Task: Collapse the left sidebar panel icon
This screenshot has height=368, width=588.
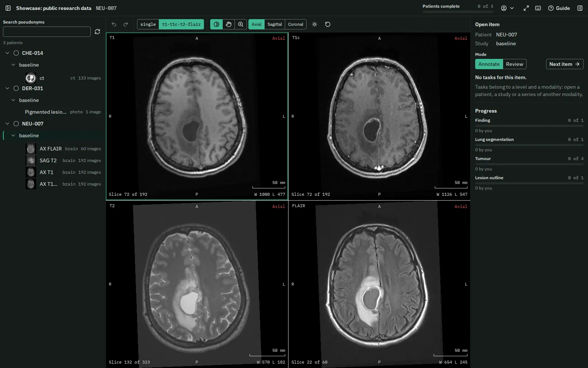Action: [x=8, y=8]
